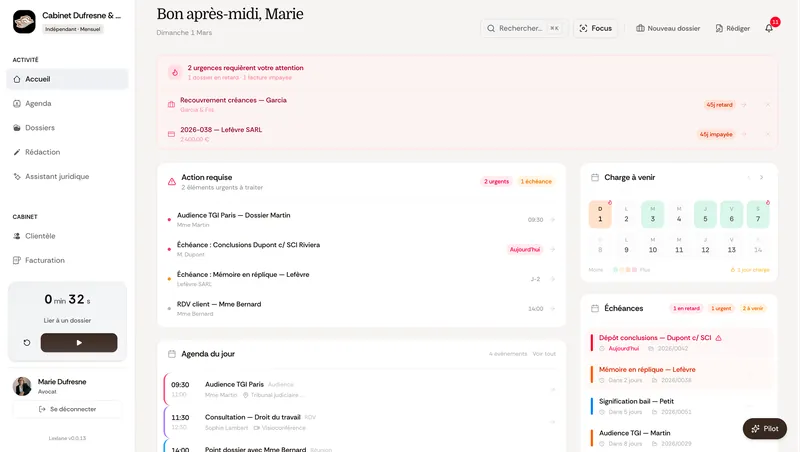
Task: Click the 1 échéance badge
Action: [536, 182]
